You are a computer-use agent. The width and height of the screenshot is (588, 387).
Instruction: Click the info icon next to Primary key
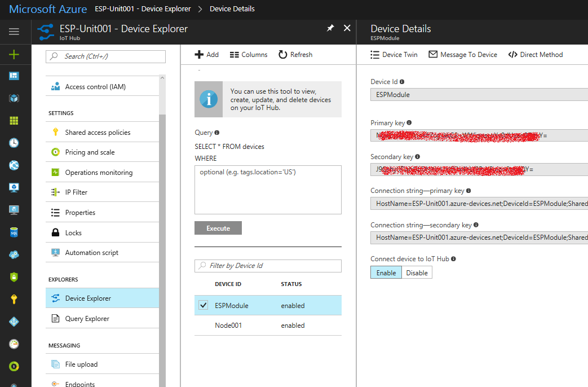coord(409,123)
